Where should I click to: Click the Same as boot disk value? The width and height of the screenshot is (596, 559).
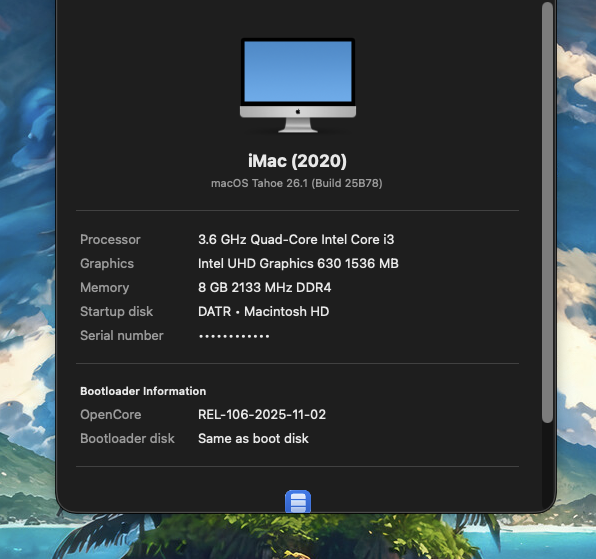pyautogui.click(x=253, y=438)
